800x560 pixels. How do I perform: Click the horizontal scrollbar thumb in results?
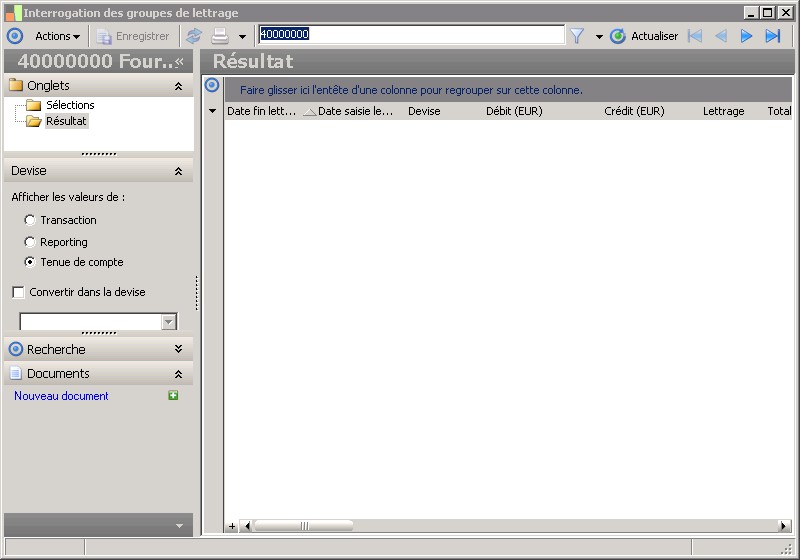coord(304,525)
